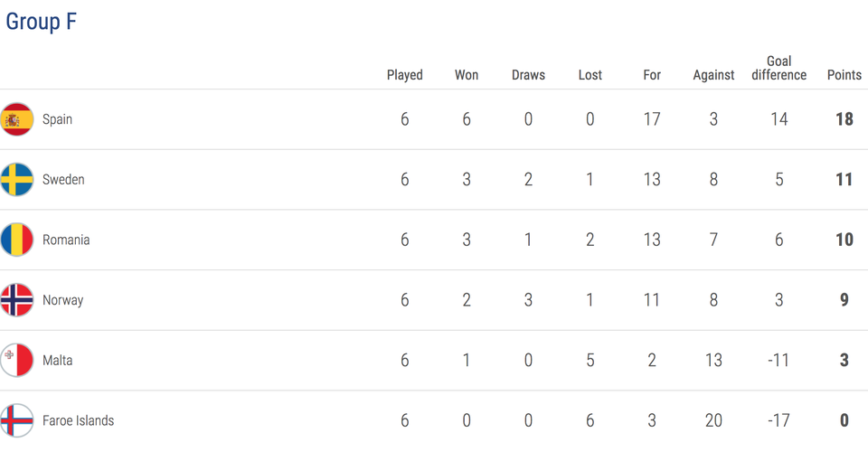Click the Won column header

coord(467,75)
